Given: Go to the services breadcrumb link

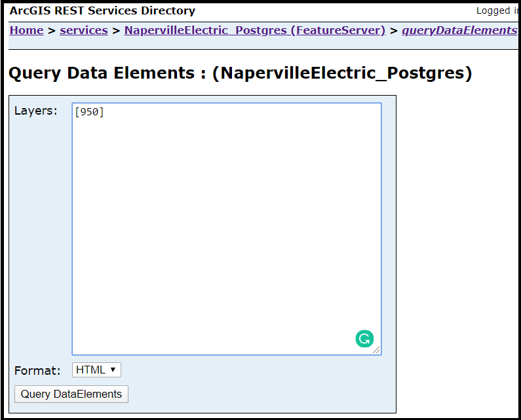Looking at the screenshot, I should pos(84,30).
